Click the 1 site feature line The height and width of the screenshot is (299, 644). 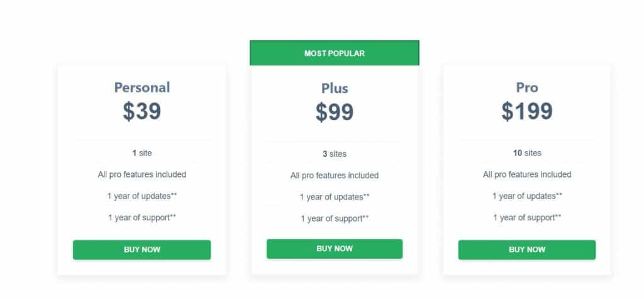click(142, 153)
